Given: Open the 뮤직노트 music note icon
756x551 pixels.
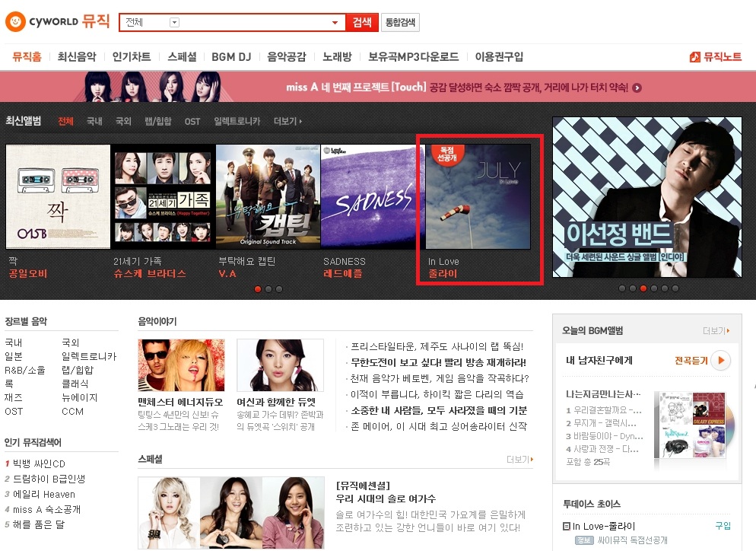Looking at the screenshot, I should 694,57.
